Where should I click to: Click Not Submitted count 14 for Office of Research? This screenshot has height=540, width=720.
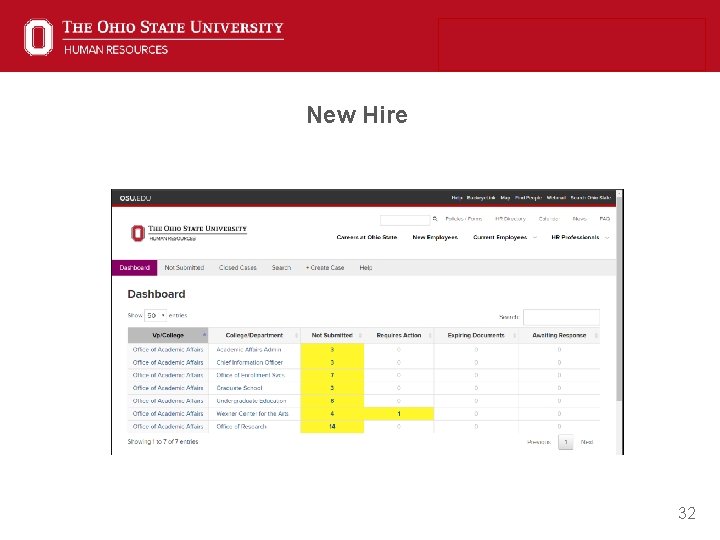[332, 427]
